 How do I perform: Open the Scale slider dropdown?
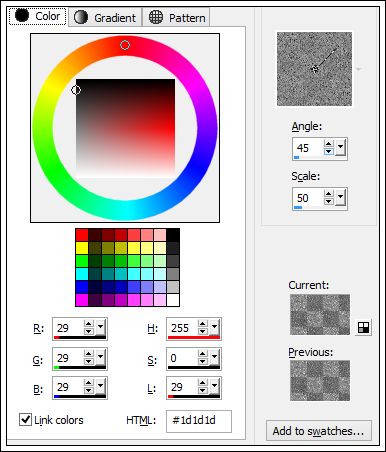pos(340,197)
